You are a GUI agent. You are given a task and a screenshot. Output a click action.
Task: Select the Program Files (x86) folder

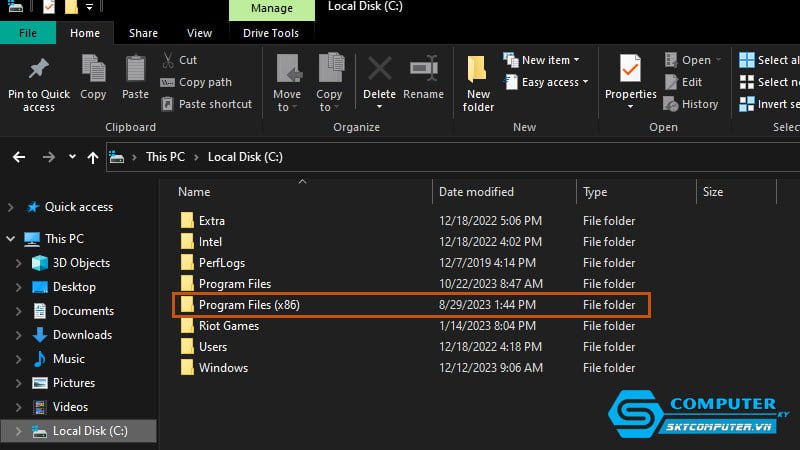[249, 304]
